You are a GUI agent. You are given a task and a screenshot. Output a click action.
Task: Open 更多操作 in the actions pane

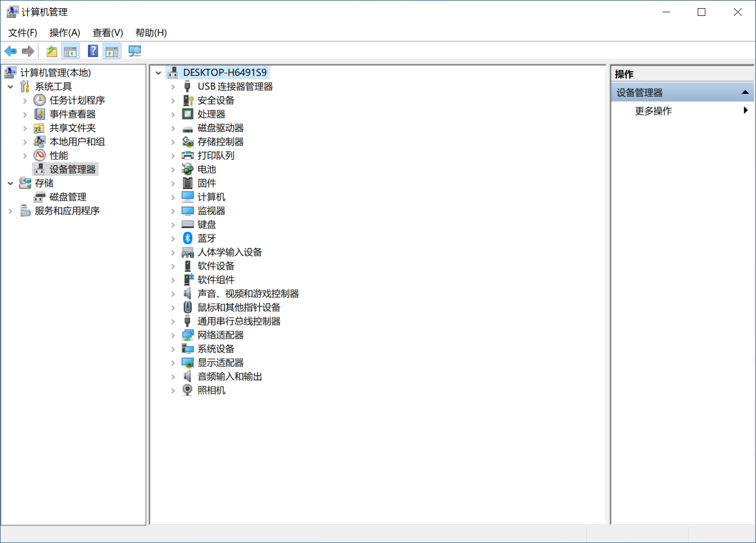[x=653, y=111]
